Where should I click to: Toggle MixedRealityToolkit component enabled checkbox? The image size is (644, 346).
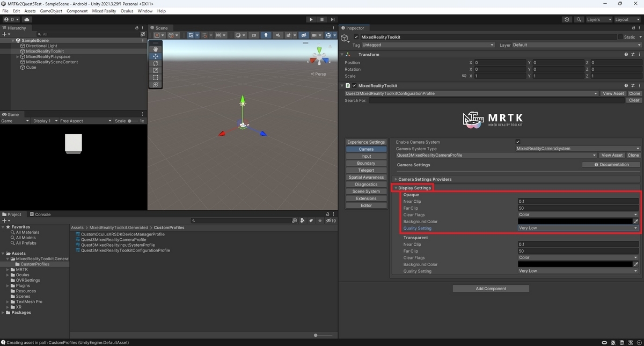354,85
